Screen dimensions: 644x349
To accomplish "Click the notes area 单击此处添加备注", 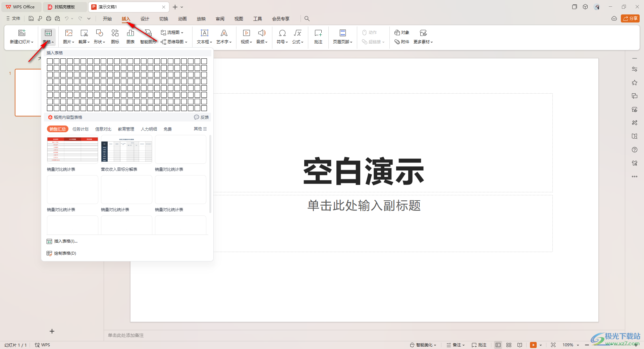I will point(126,335).
